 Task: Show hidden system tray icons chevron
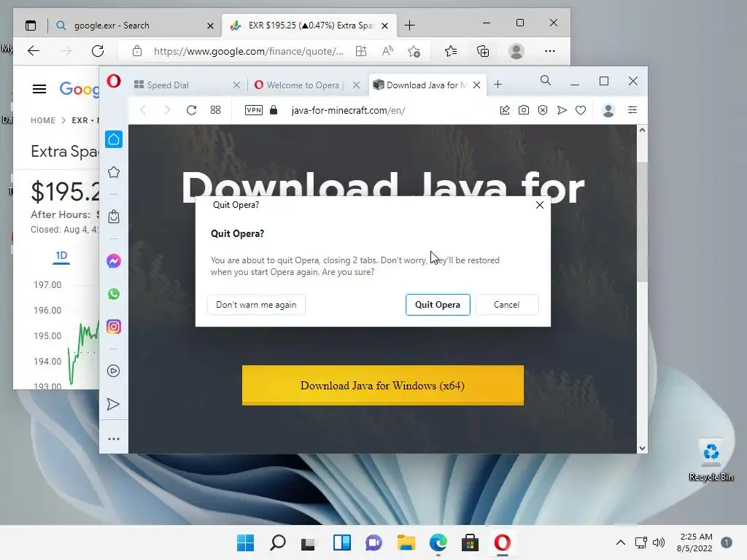pyautogui.click(x=621, y=542)
